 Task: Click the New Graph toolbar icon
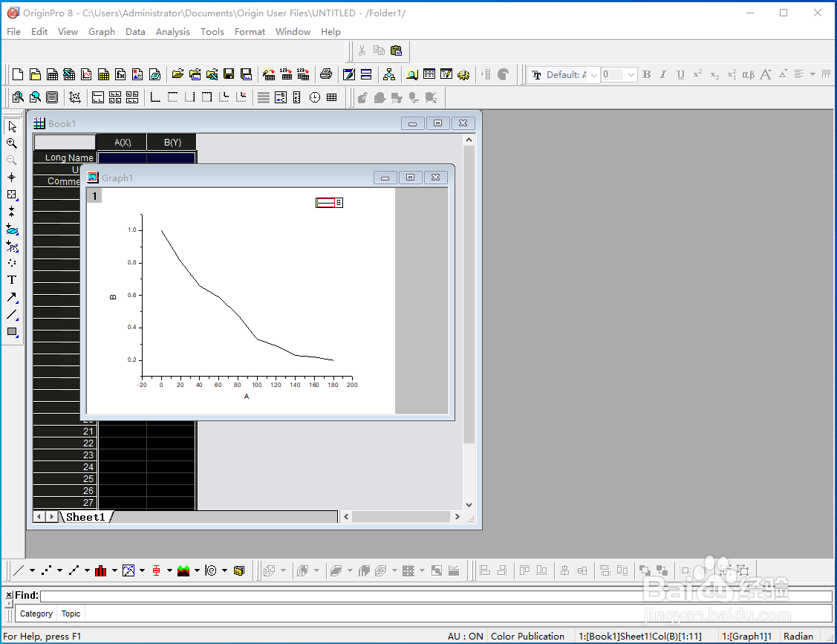point(86,74)
